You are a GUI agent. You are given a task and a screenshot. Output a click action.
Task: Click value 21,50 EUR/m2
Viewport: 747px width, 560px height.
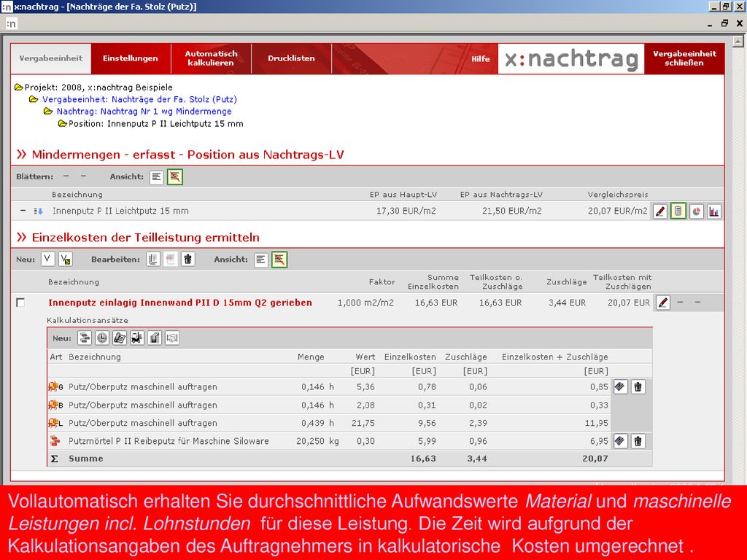[511, 211]
